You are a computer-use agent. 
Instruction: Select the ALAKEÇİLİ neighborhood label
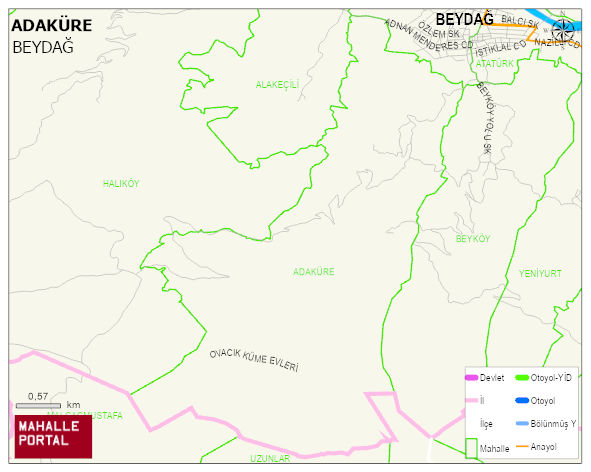277,84
